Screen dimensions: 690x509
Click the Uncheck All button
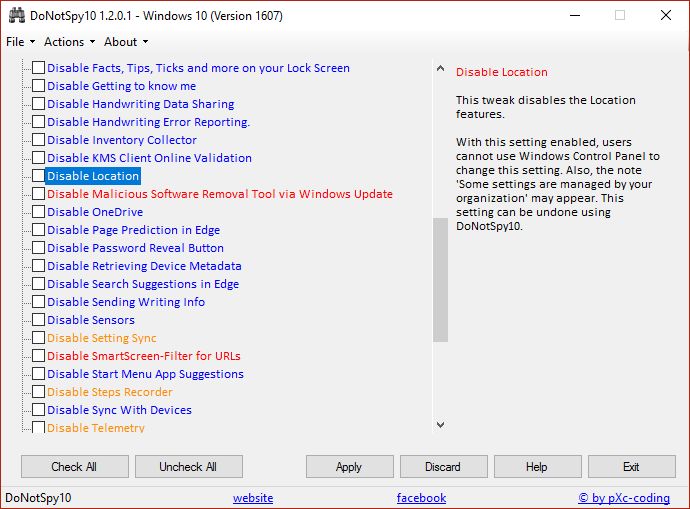(189, 467)
